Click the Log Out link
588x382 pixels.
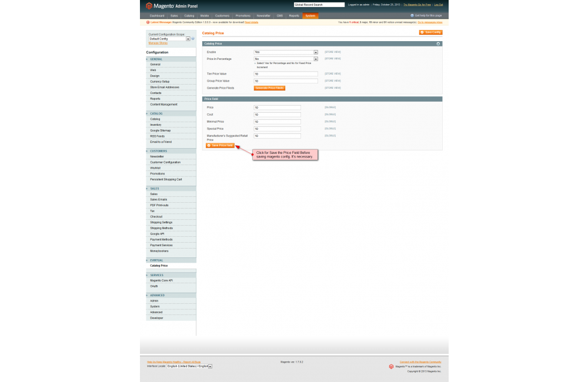(x=439, y=5)
